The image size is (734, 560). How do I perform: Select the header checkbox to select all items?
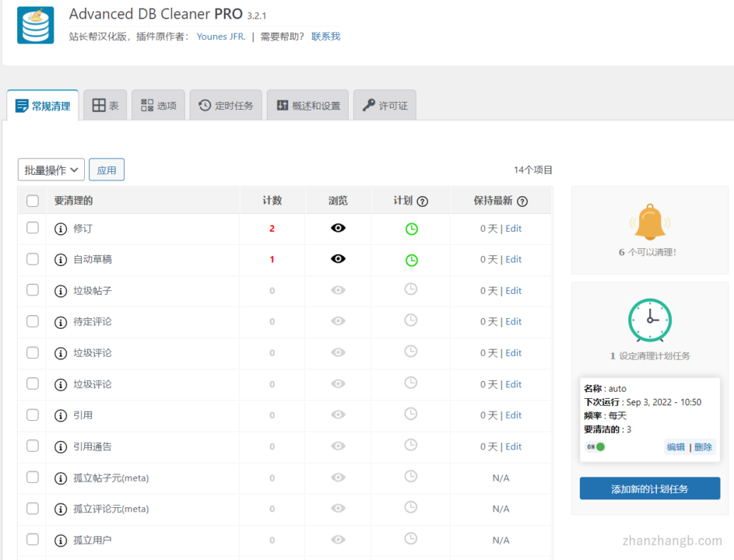tap(32, 200)
